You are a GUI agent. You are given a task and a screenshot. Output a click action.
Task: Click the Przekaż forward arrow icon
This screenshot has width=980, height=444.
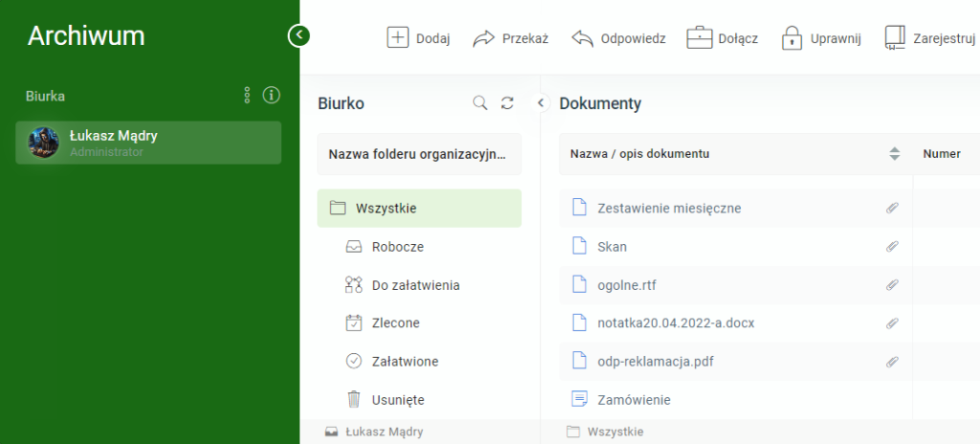coord(483,38)
